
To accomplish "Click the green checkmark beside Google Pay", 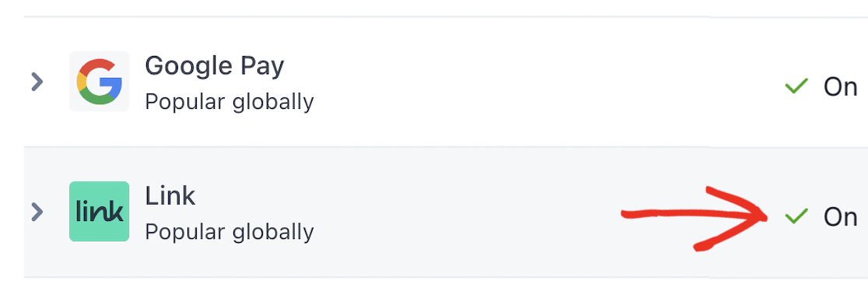I will (x=796, y=86).
